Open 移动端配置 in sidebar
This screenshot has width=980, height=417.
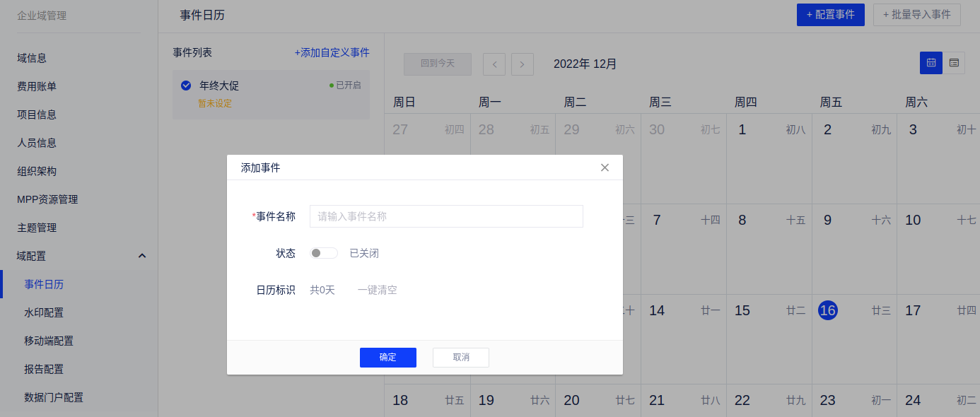pyautogui.click(x=49, y=341)
